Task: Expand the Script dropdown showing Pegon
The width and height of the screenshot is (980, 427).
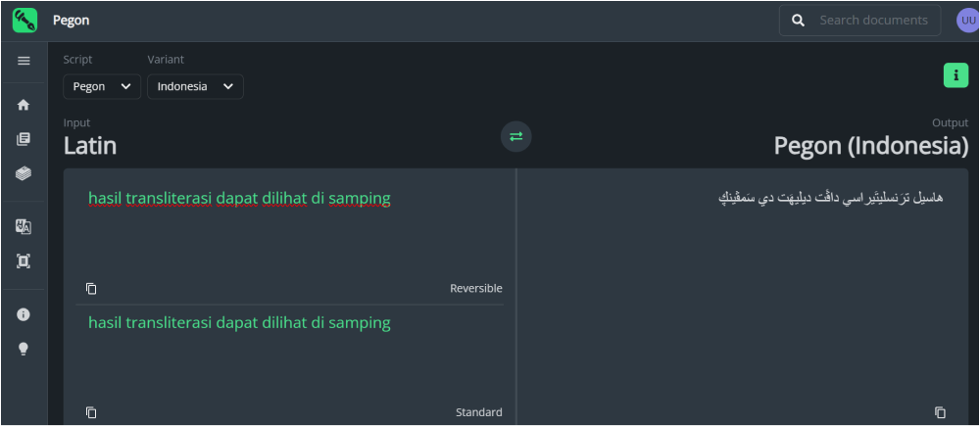Action: 102,86
